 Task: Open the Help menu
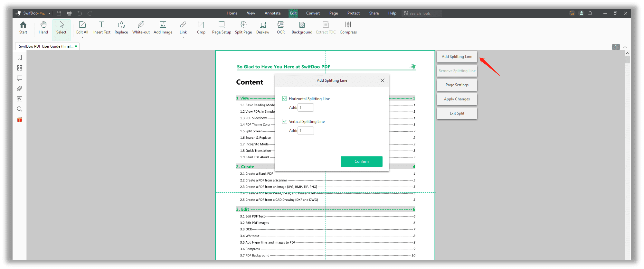click(392, 13)
